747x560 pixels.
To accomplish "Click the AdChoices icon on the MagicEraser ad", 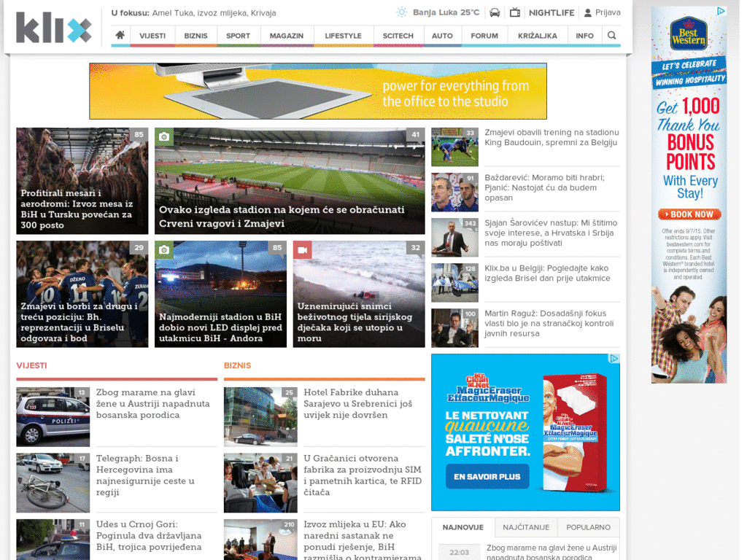I will tap(614, 359).
